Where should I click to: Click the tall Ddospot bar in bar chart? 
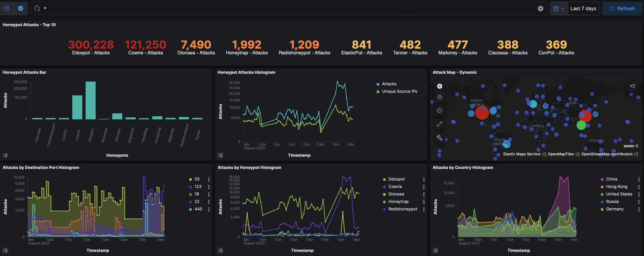[x=90, y=101]
